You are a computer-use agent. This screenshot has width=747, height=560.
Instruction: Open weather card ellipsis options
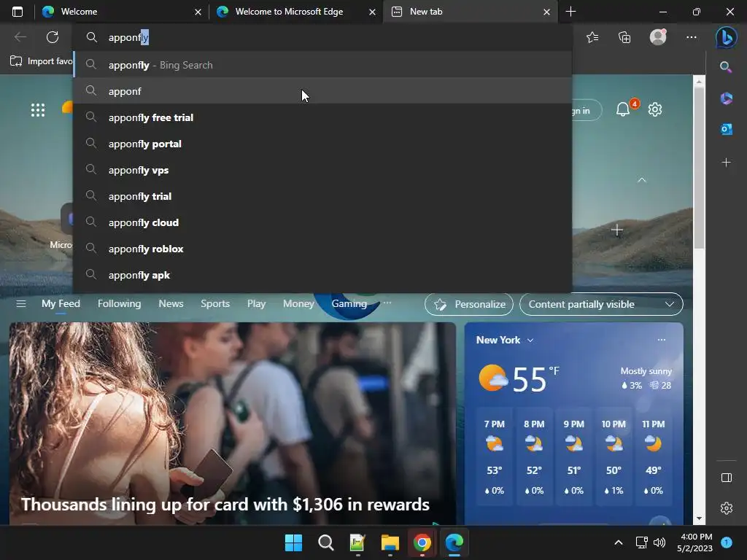(x=661, y=340)
